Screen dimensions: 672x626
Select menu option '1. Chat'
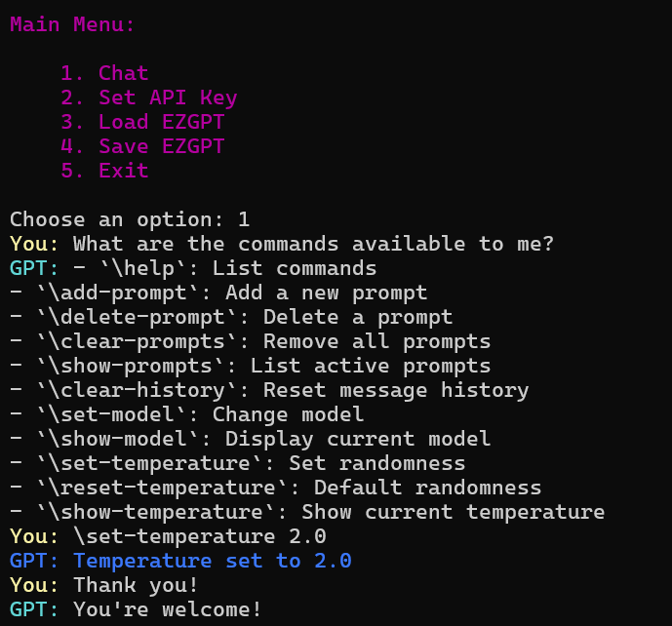[x=104, y=73]
